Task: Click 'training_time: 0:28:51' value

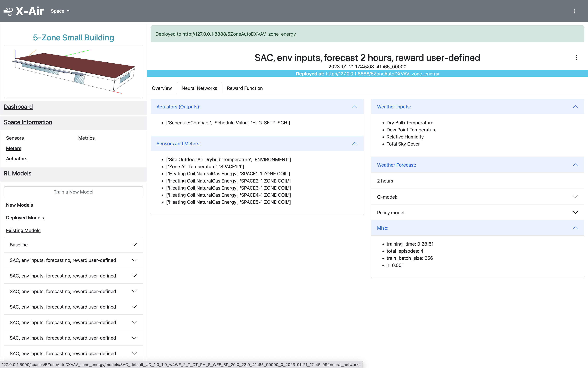Action: click(x=410, y=244)
